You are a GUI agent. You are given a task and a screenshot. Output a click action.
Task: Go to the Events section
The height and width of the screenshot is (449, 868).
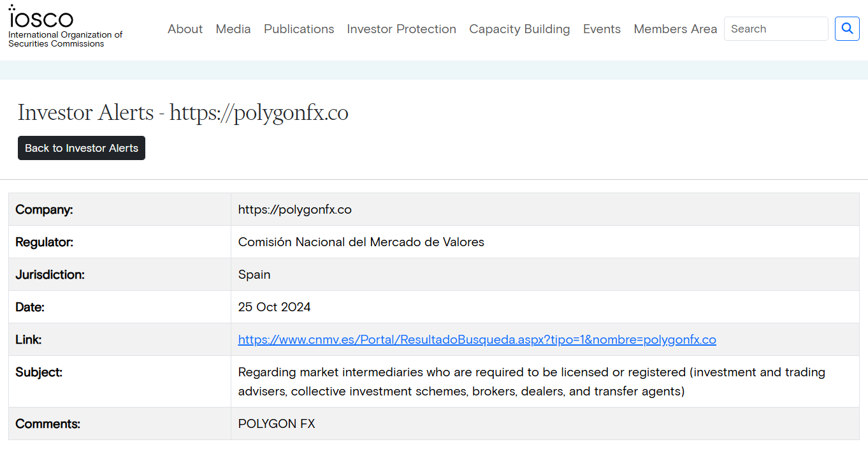tap(602, 29)
